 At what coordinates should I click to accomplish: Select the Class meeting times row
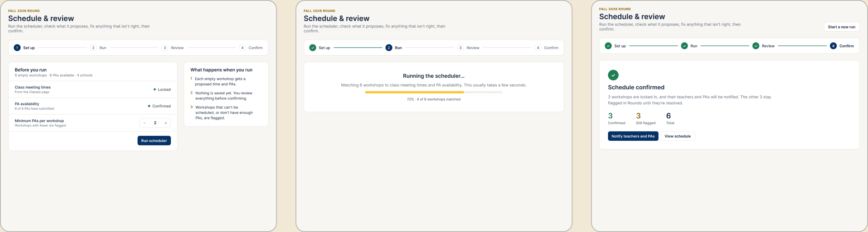(93, 89)
